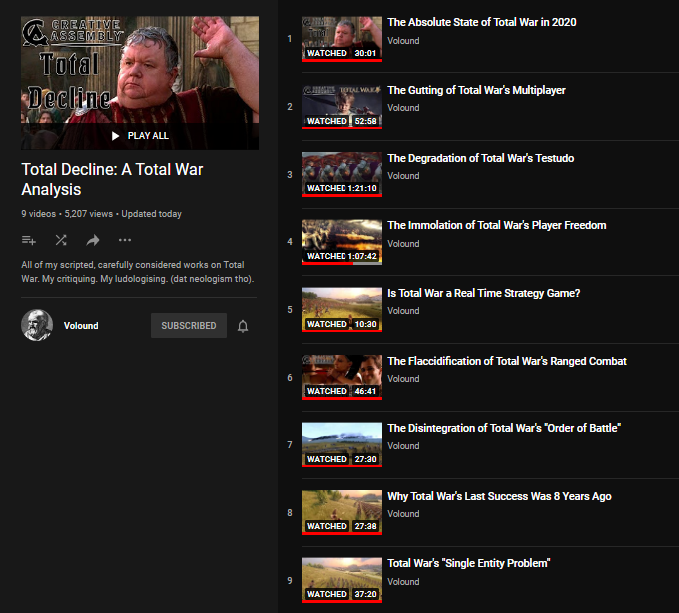Open the Volound channel name link in the sidebar
This screenshot has height=613, width=679.
click(81, 326)
